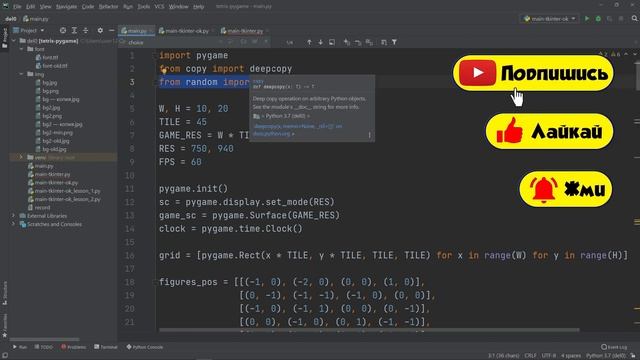The height and width of the screenshot is (360, 640).
Task: Open the VCS menu
Action: click(x=159, y=7)
